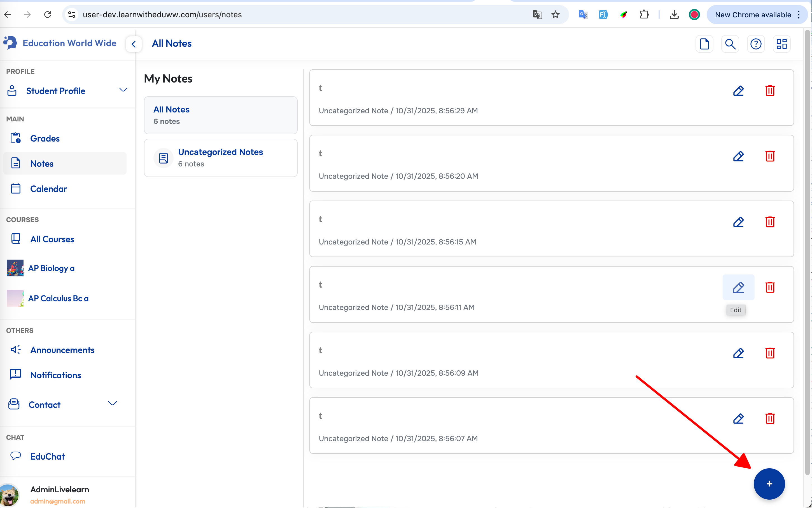Select the Uncategorized Notes category
Image resolution: width=812 pixels, height=508 pixels.
click(x=221, y=157)
